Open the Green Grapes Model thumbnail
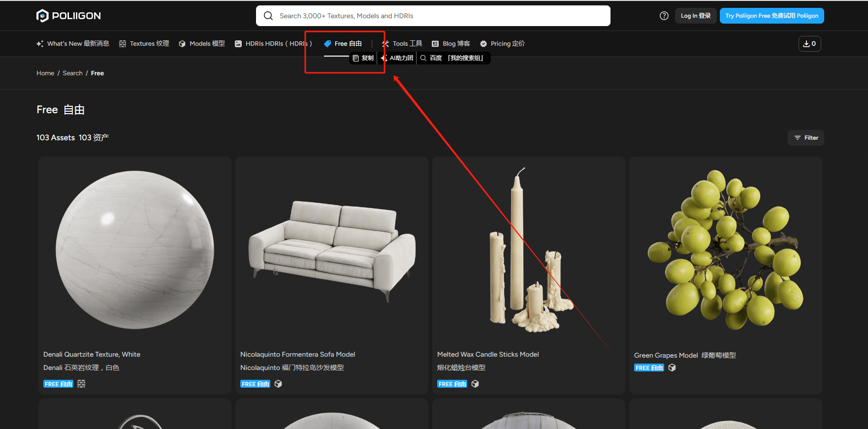The width and height of the screenshot is (868, 429). [725, 250]
